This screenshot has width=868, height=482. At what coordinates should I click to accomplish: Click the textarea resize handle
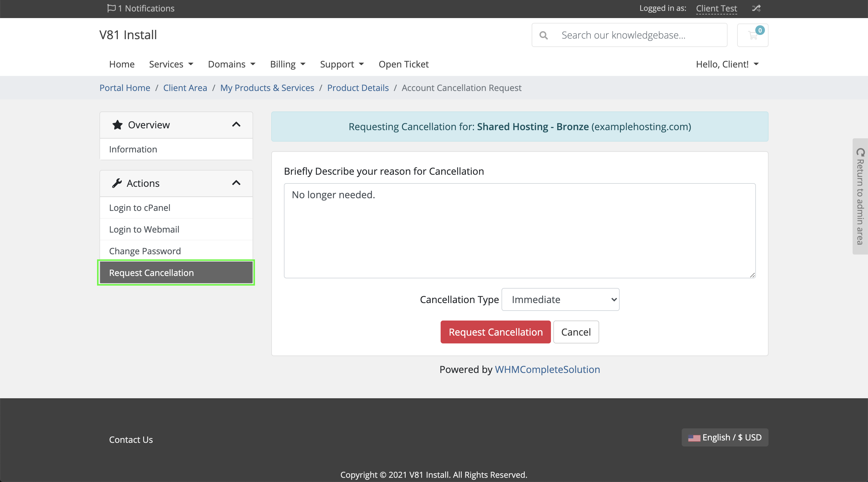(752, 275)
